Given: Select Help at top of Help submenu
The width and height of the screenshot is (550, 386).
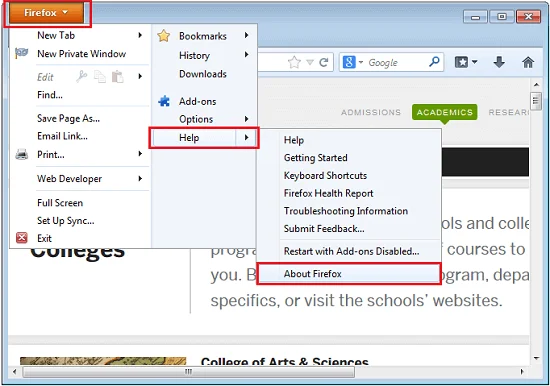Looking at the screenshot, I should (x=294, y=140).
